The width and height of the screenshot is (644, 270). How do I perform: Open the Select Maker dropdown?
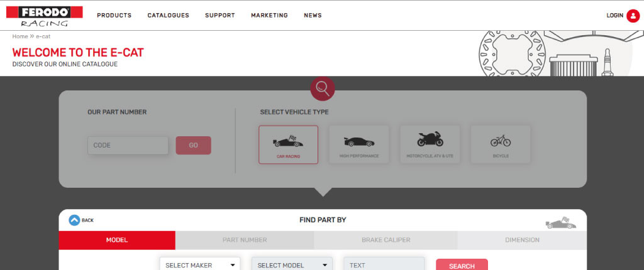pyautogui.click(x=200, y=265)
